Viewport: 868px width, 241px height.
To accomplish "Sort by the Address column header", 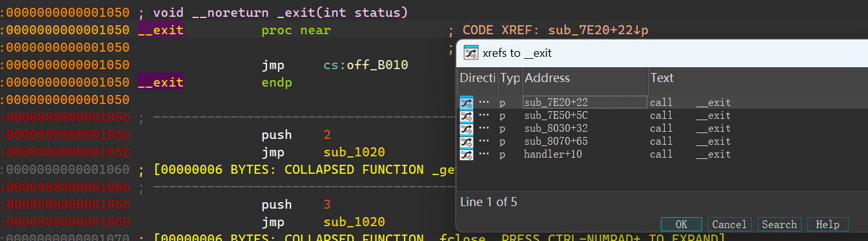I will tap(585, 78).
